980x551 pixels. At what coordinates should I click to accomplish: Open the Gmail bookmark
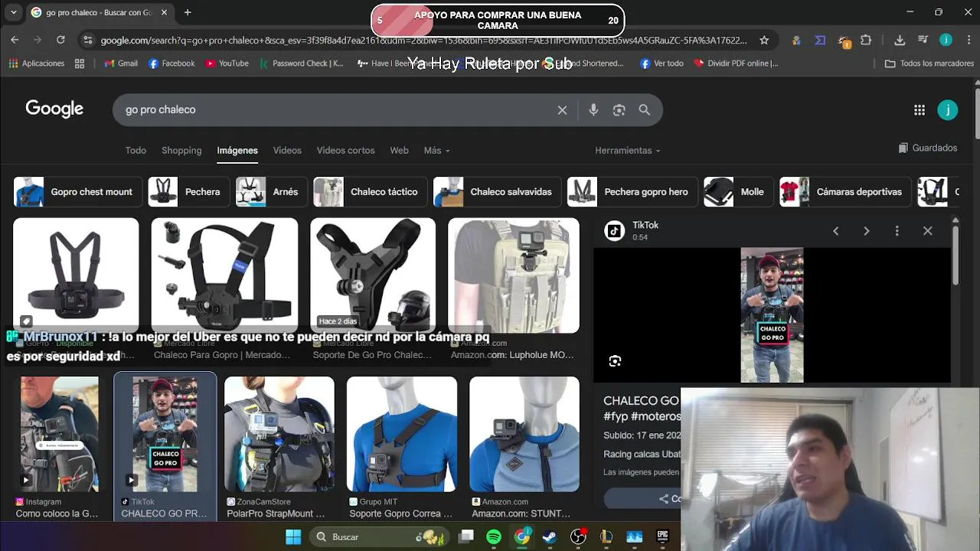(121, 64)
